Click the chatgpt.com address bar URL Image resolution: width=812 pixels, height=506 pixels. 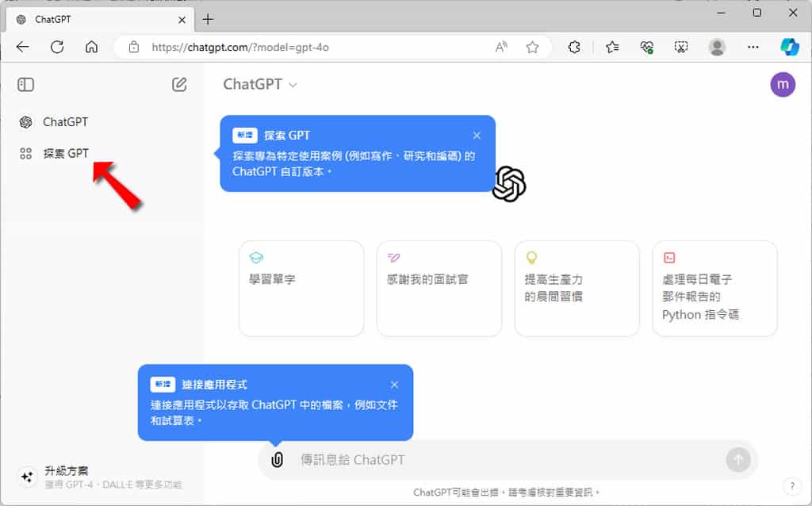(240, 47)
